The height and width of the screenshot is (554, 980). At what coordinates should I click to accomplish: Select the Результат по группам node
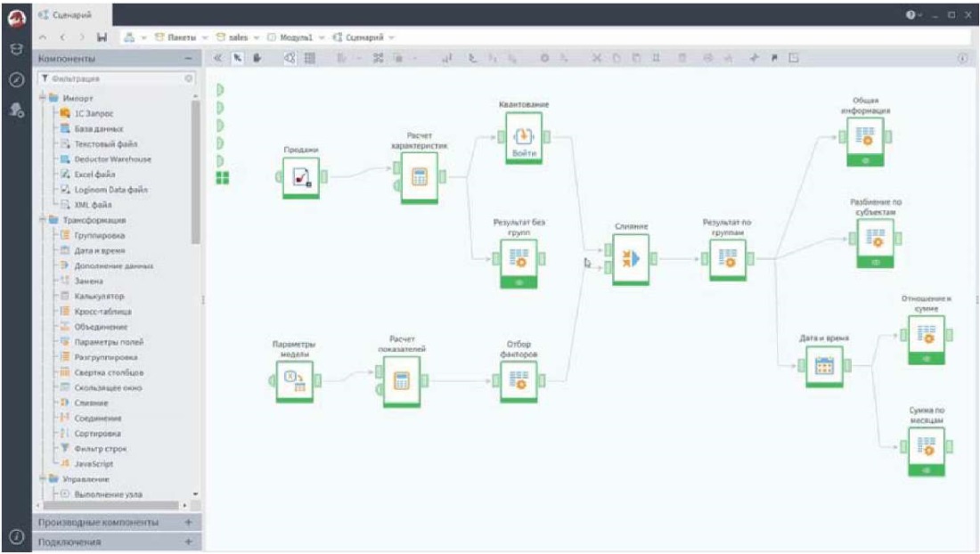pos(728,258)
